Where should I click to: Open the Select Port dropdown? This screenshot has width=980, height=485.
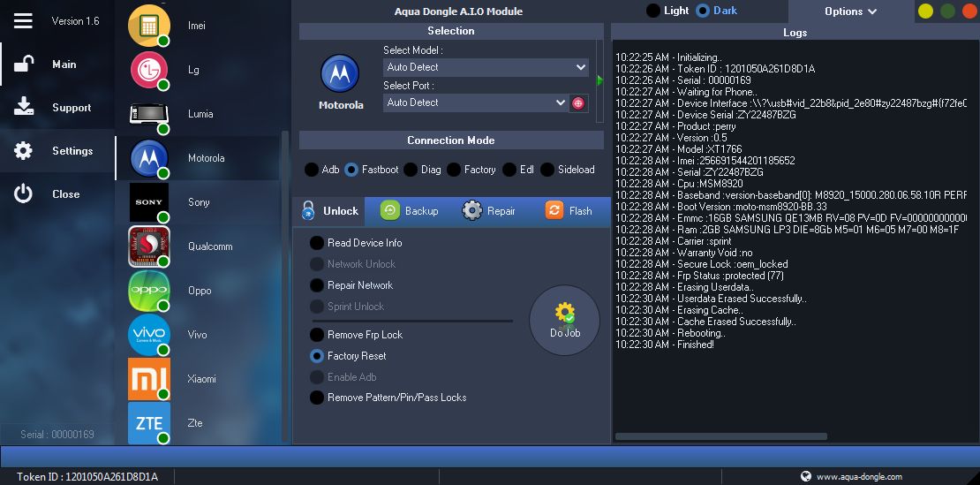point(476,102)
